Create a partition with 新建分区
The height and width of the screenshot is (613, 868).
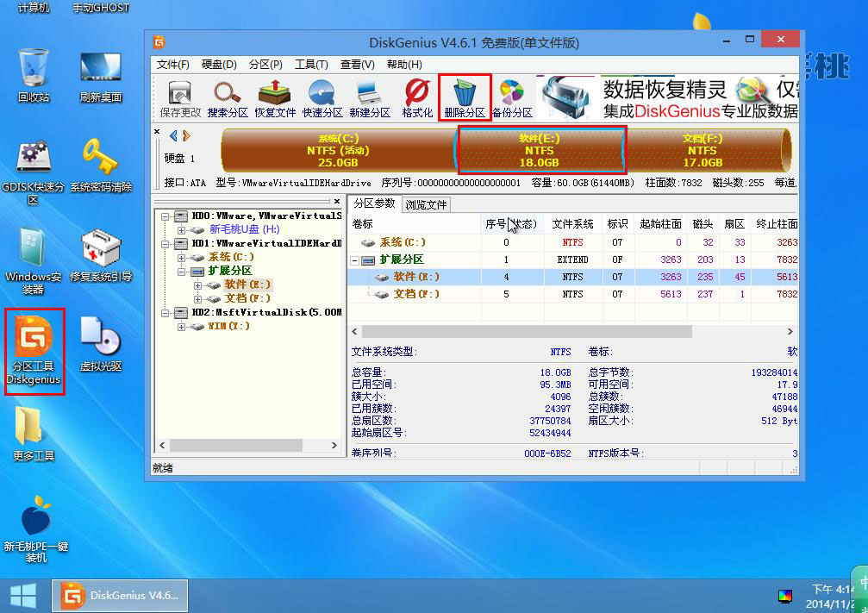(370, 99)
